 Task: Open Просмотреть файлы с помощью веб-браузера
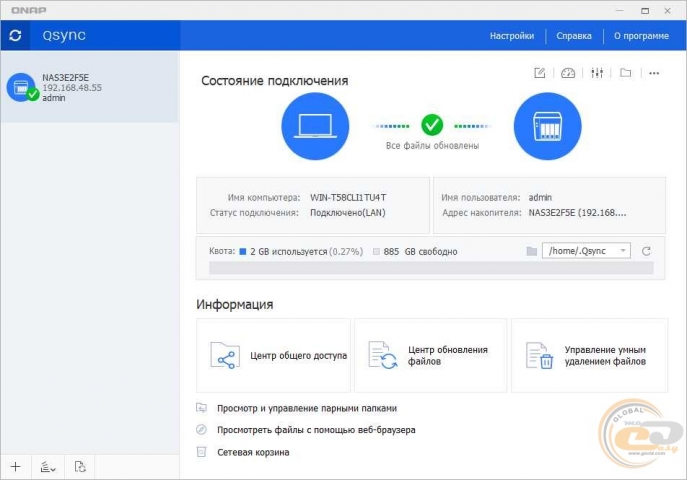pyautogui.click(x=316, y=430)
